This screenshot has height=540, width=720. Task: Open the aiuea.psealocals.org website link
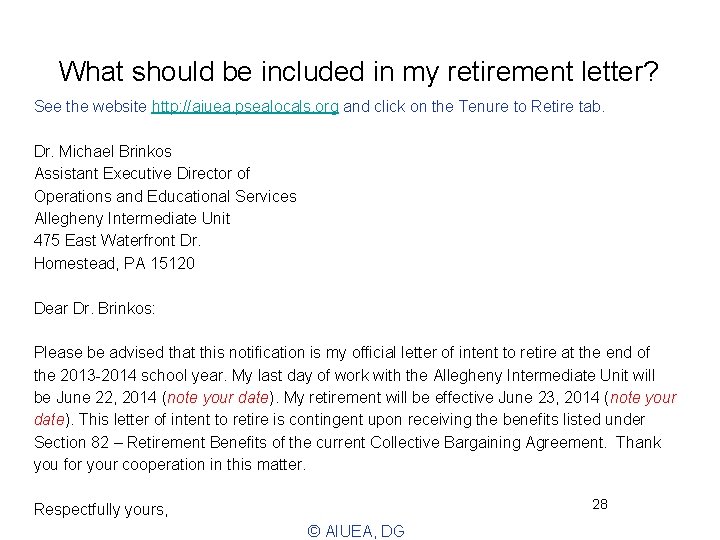245,105
